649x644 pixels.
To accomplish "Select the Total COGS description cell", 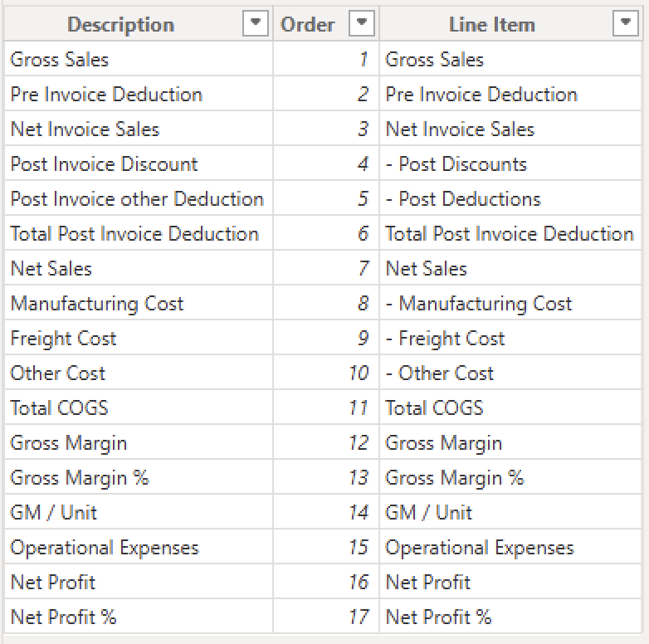I will (139, 407).
